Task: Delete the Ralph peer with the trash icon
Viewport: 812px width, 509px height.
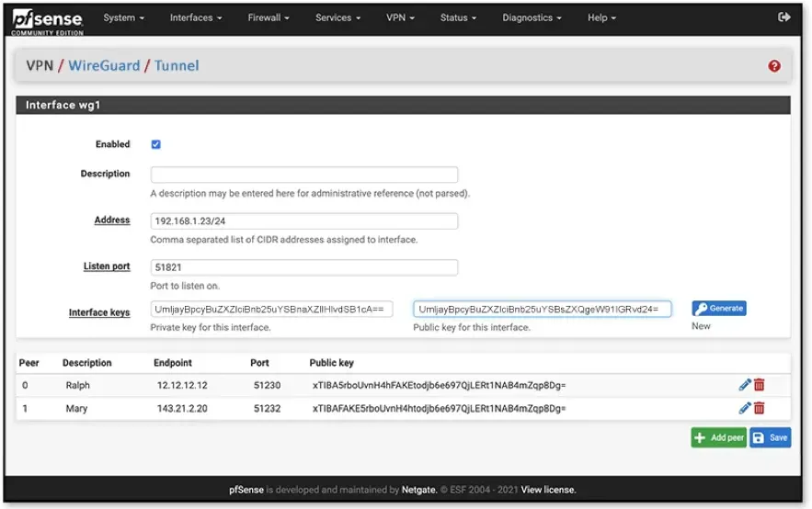Action: pos(760,385)
